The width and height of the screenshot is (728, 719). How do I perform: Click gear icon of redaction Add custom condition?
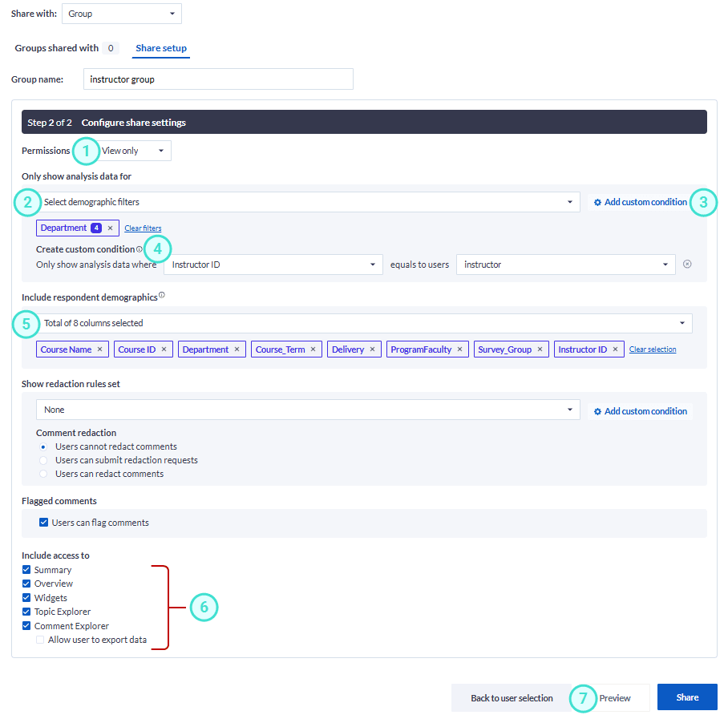(597, 412)
